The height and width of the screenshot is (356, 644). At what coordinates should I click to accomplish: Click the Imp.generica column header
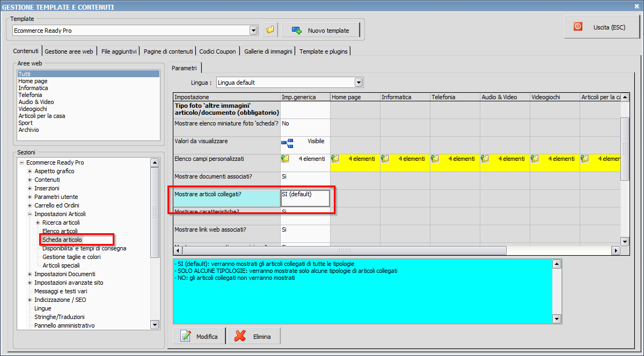coord(305,97)
